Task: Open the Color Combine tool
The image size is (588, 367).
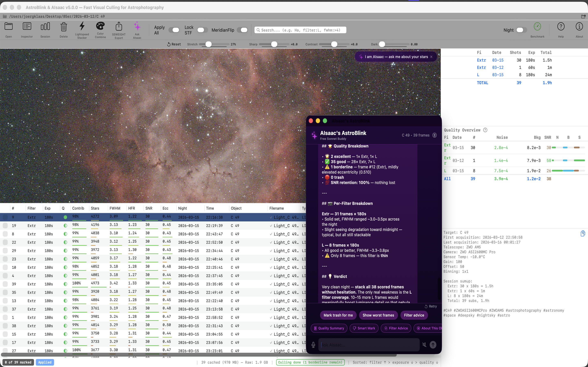Action: coord(100,30)
